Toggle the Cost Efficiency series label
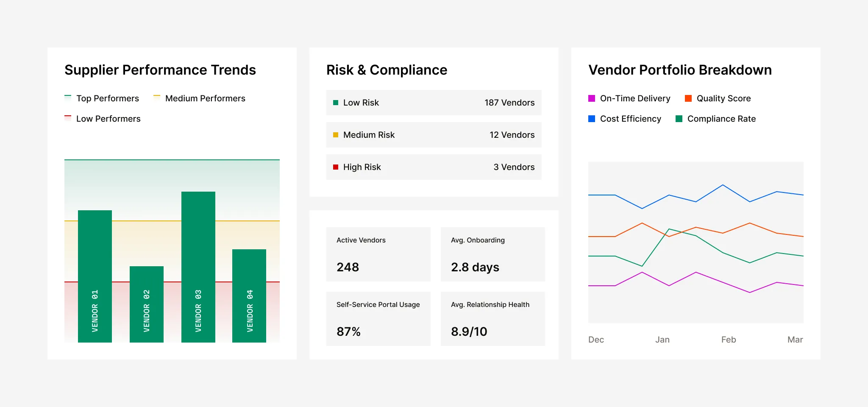 tap(630, 119)
